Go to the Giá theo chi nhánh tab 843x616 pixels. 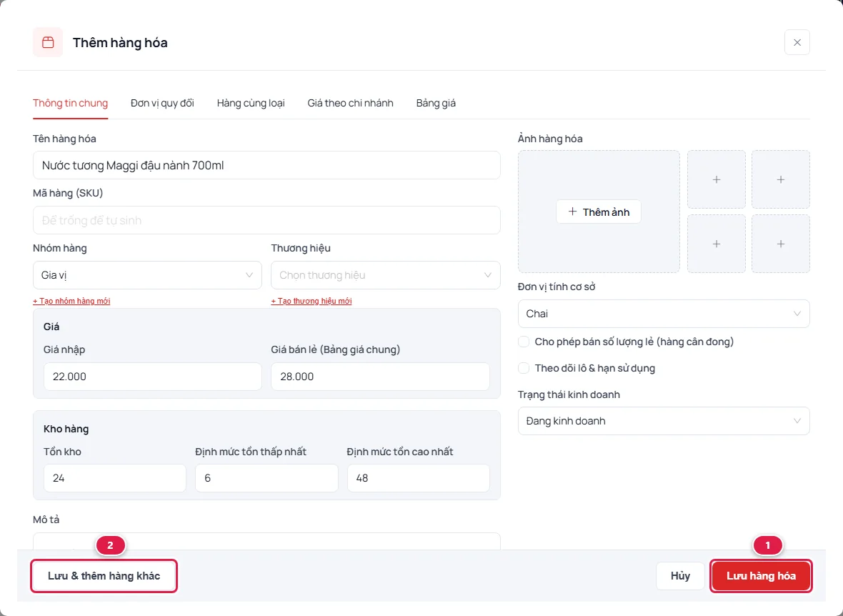(x=351, y=103)
